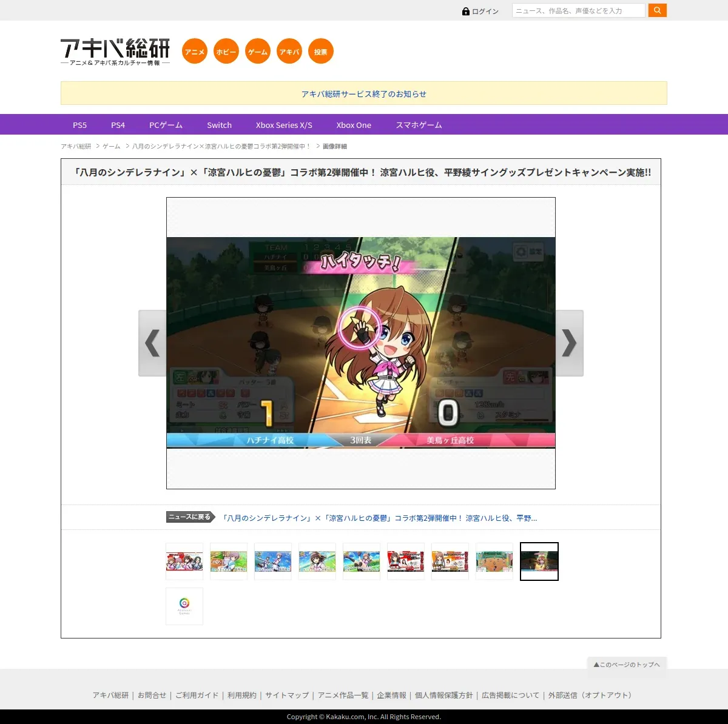This screenshot has width=728, height=724.
Task: Click the アキバ総研 site logo
Action: [115, 52]
